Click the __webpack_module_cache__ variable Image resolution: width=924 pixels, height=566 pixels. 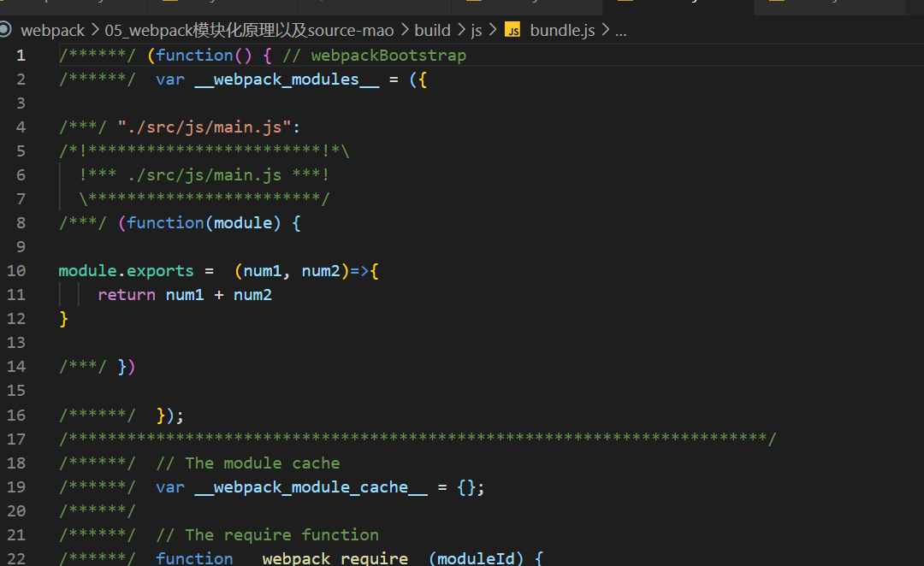tap(311, 487)
